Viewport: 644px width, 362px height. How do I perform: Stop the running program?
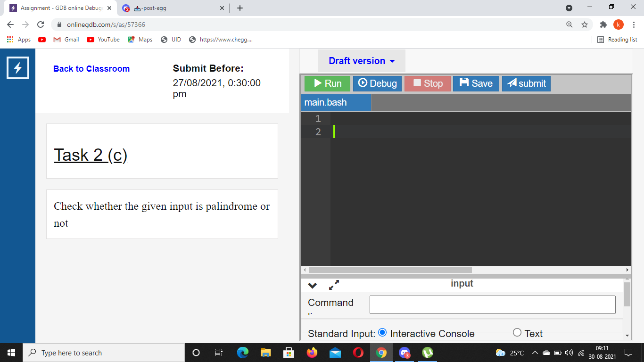click(x=427, y=83)
